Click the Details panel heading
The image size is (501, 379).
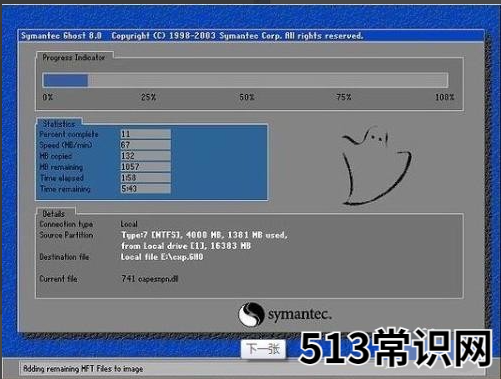(x=53, y=214)
